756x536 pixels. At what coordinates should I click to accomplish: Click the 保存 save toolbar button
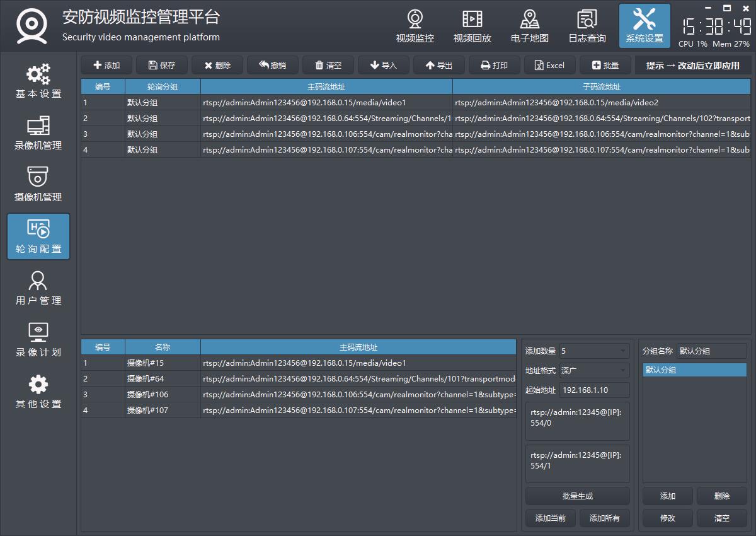161,66
